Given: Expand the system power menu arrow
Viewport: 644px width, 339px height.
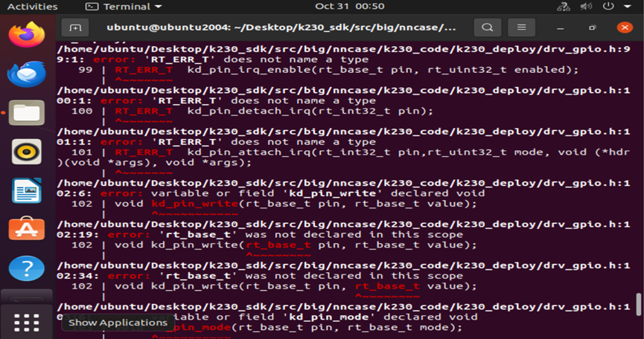Looking at the screenshot, I should click(629, 6).
